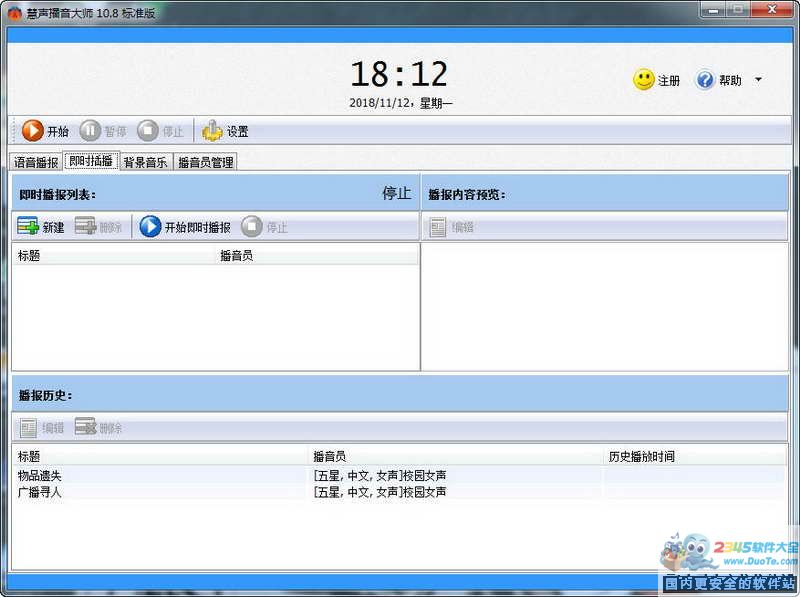Expand the dropdown arrow beside 帮助

pos(758,80)
